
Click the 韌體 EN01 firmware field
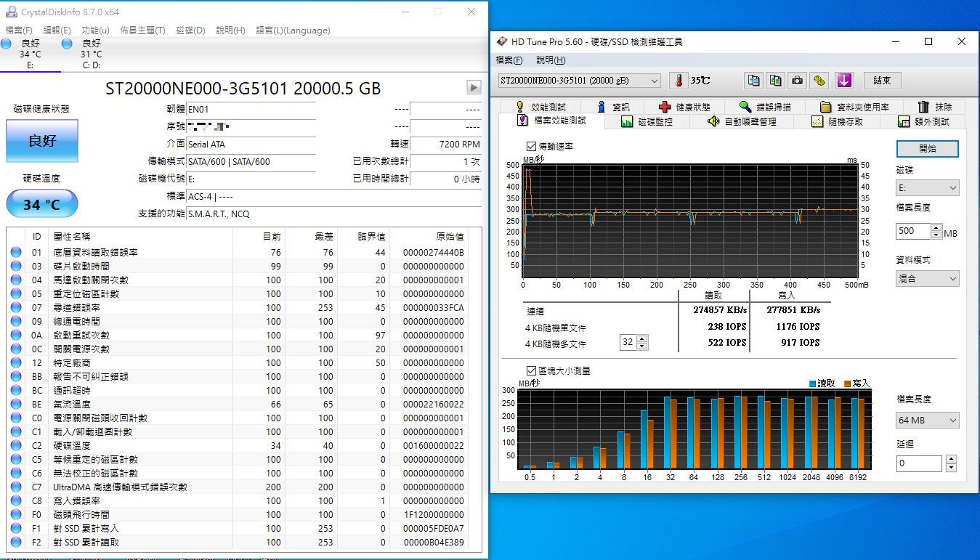(251, 109)
